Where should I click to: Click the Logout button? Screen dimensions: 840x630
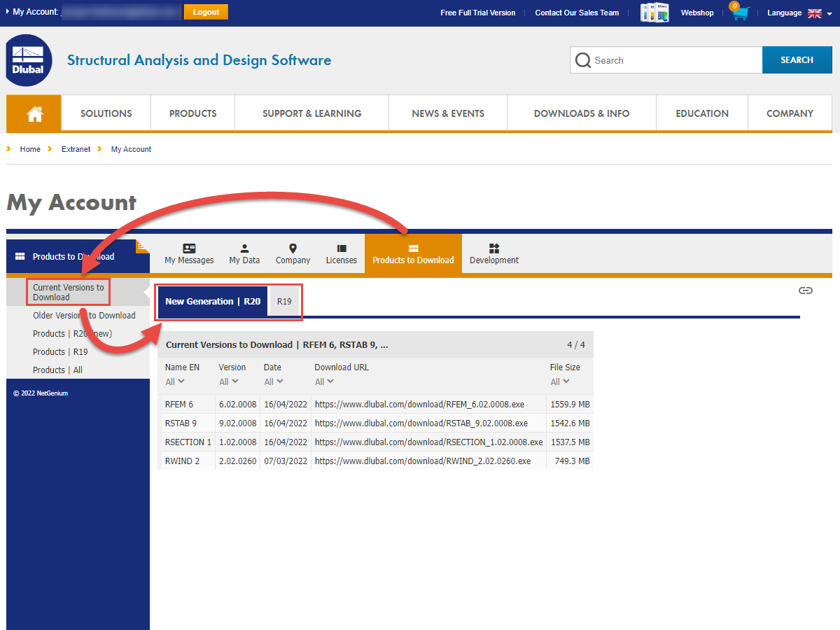[x=206, y=12]
